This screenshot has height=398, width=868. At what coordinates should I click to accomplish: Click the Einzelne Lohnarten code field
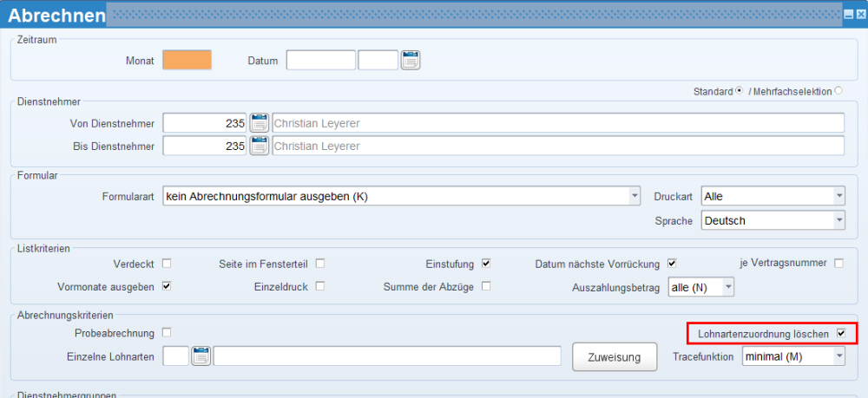[176, 356]
